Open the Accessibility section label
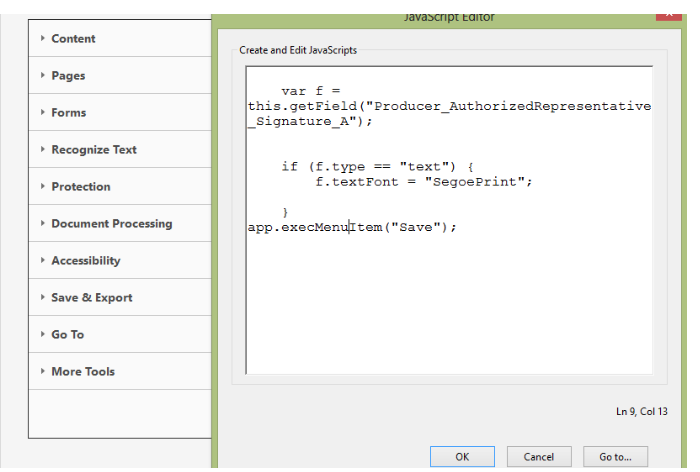 (86, 261)
